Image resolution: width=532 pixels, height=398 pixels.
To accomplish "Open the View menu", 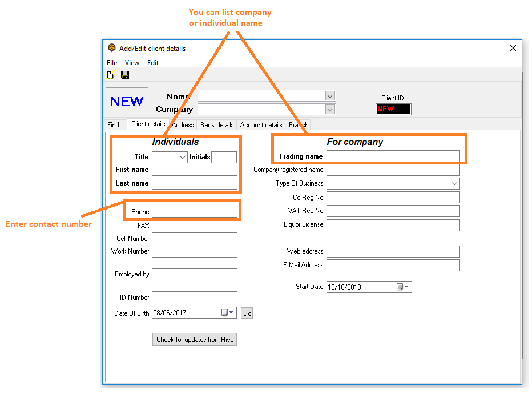I will point(132,63).
